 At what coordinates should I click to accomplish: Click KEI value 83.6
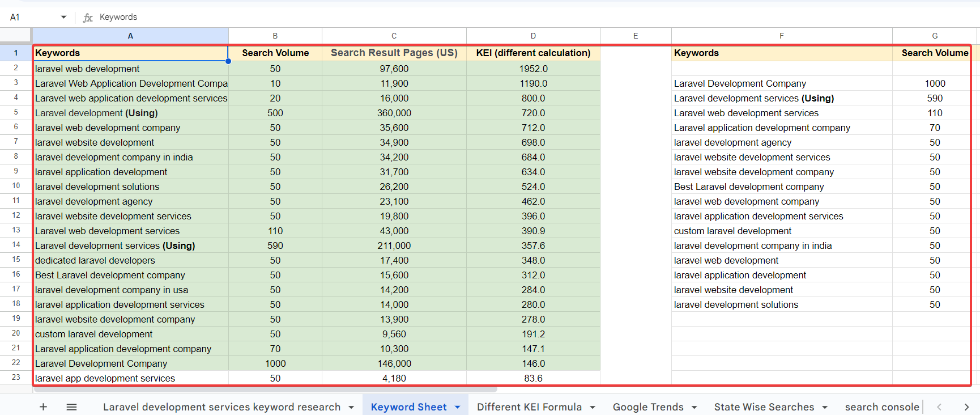pos(533,378)
